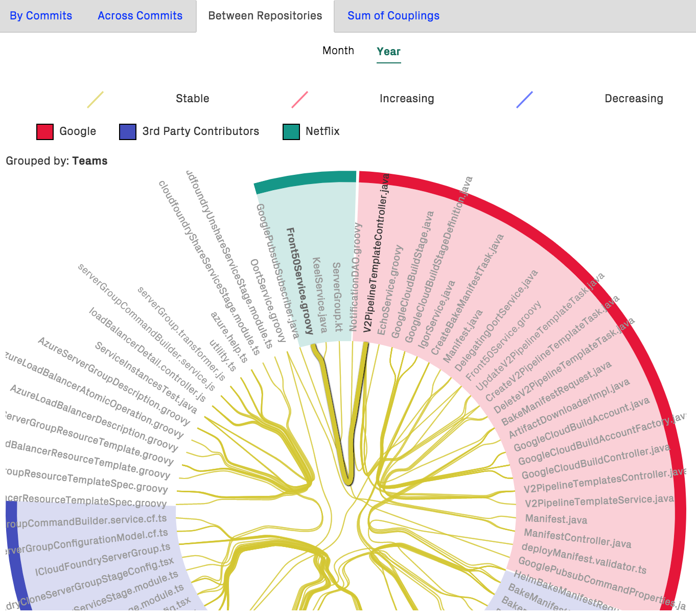The height and width of the screenshot is (616, 696).
Task: Click the teal Netflix legend swatch
Action: pyautogui.click(x=291, y=131)
